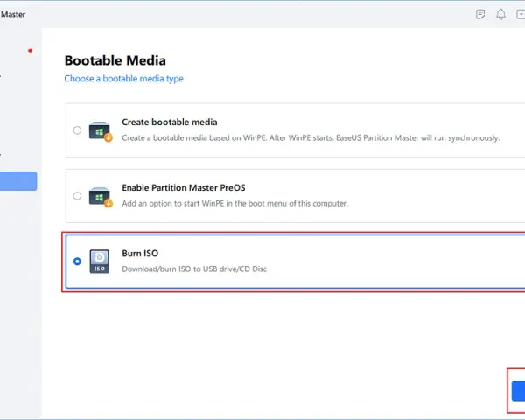Click the Enable Partition Master PreOS title
The image size is (525, 420).
(184, 187)
